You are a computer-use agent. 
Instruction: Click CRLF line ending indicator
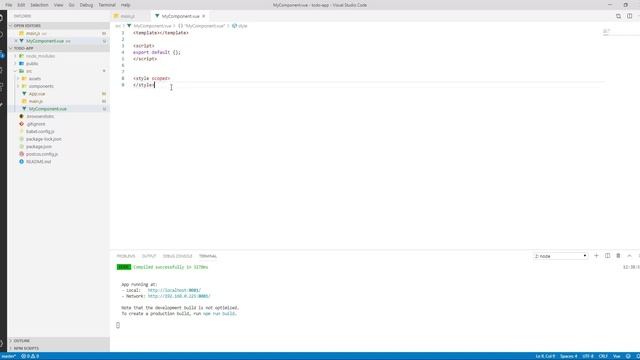[x=603, y=356]
